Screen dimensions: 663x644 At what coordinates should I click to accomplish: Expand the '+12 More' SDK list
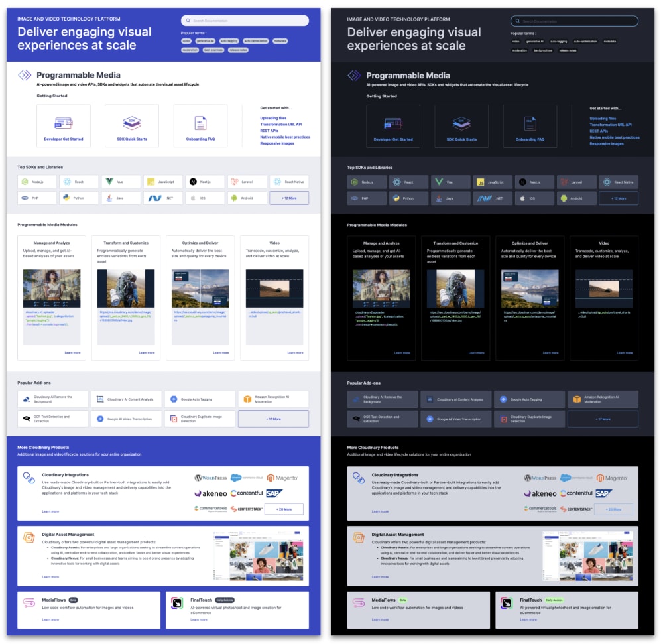[289, 198]
